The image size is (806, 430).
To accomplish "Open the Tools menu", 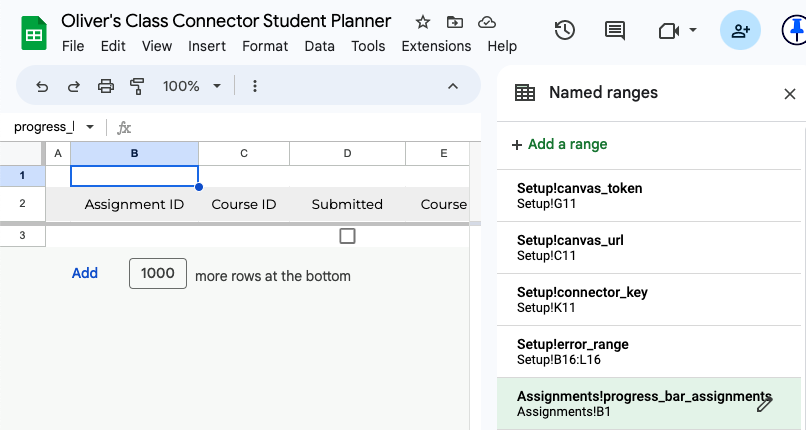I will (368, 46).
